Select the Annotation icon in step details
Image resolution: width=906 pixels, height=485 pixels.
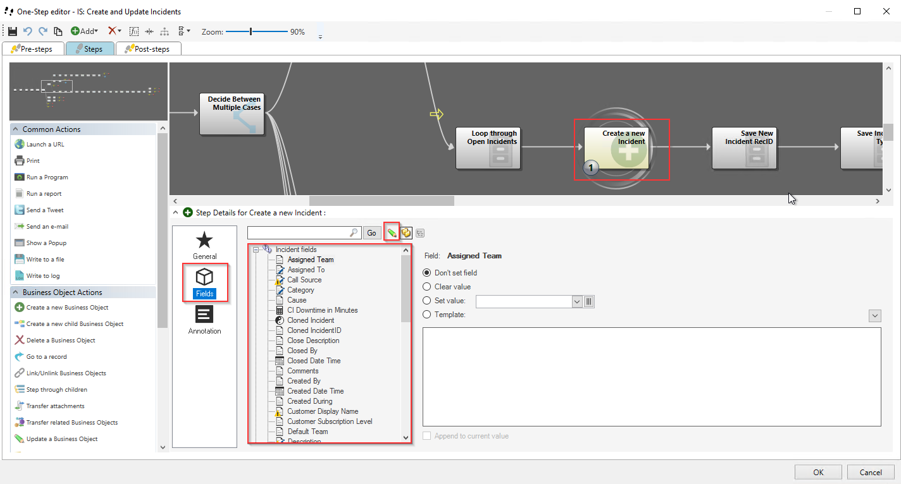click(x=204, y=319)
